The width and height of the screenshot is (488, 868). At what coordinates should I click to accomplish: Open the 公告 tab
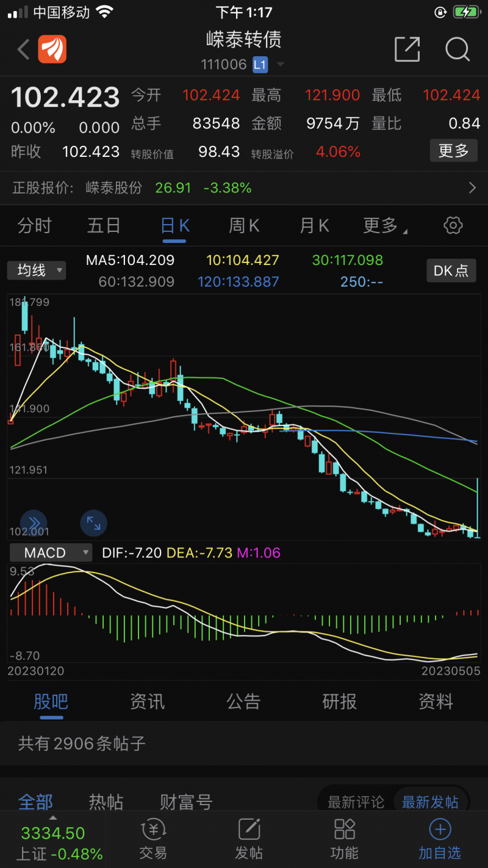pyautogui.click(x=243, y=702)
